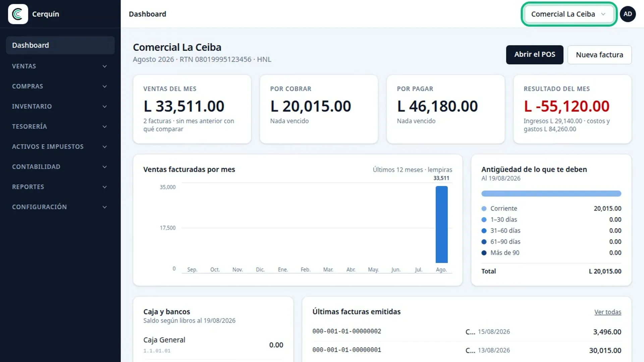Image resolution: width=644 pixels, height=362 pixels.
Task: Click the 31–60 días aging row
Action: [551, 231]
